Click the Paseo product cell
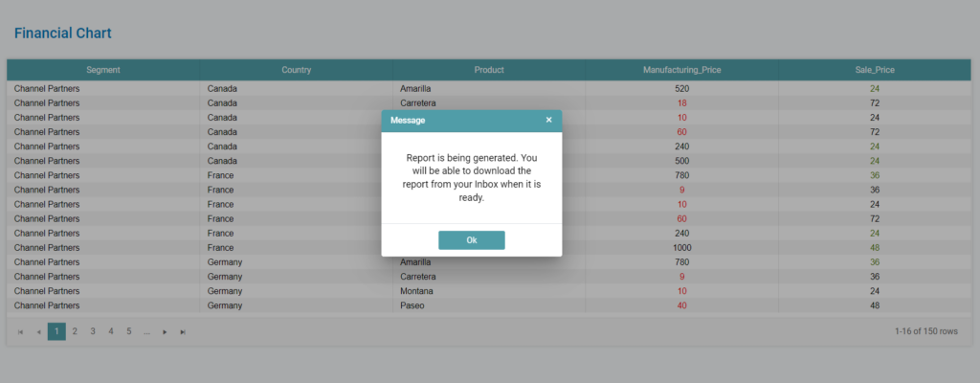980x383 pixels. tap(412, 305)
